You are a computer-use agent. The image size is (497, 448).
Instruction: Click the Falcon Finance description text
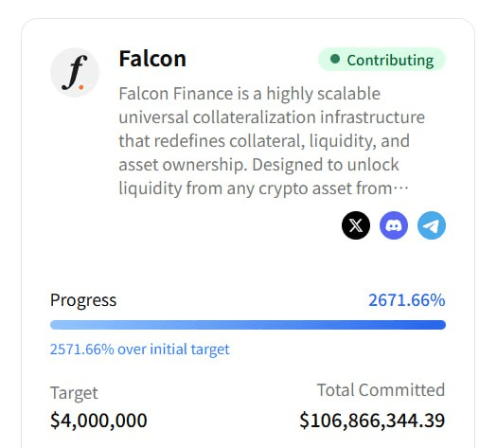click(x=272, y=141)
